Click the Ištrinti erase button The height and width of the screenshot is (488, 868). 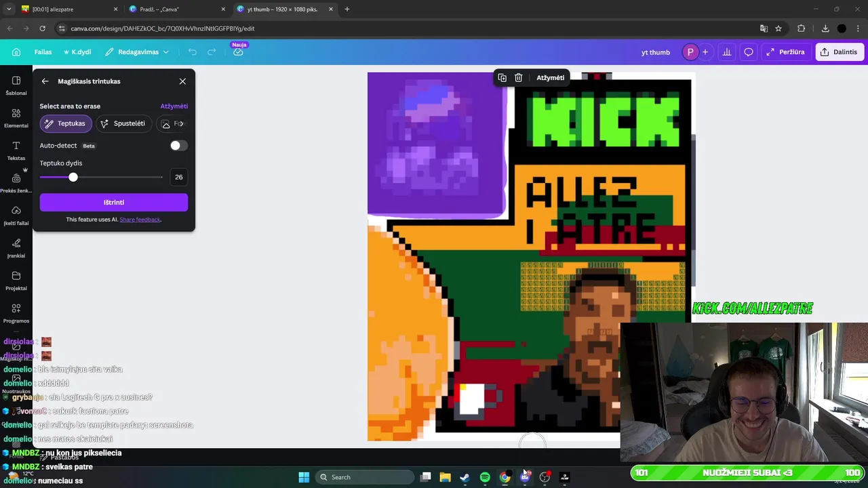(114, 203)
